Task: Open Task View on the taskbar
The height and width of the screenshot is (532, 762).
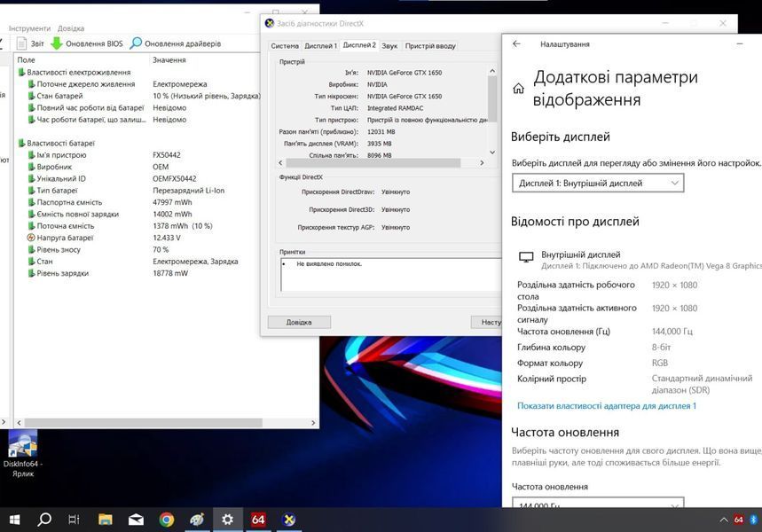Action: pos(74,520)
